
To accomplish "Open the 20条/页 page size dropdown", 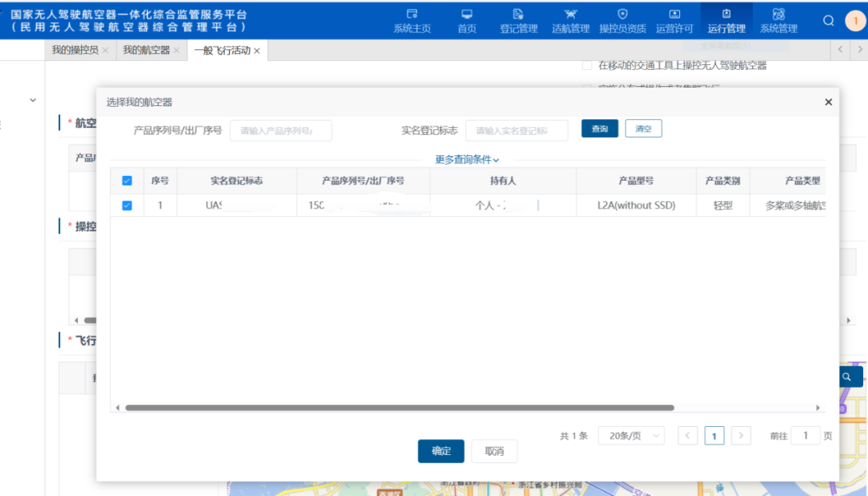I will [631, 436].
